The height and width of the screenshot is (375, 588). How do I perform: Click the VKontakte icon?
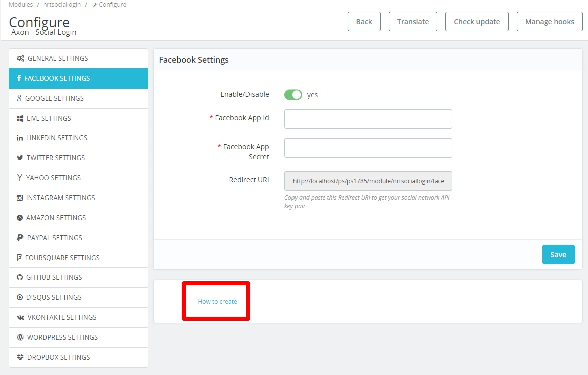[x=19, y=317]
